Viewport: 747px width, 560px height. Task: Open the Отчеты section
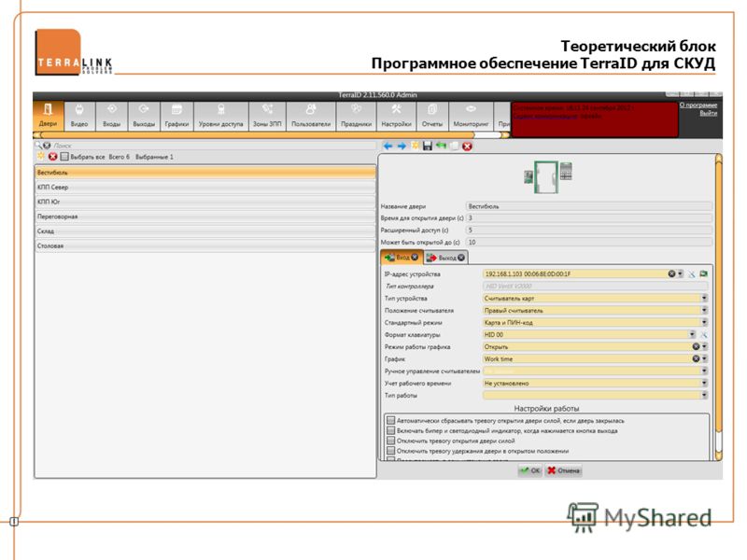pyautogui.click(x=432, y=115)
